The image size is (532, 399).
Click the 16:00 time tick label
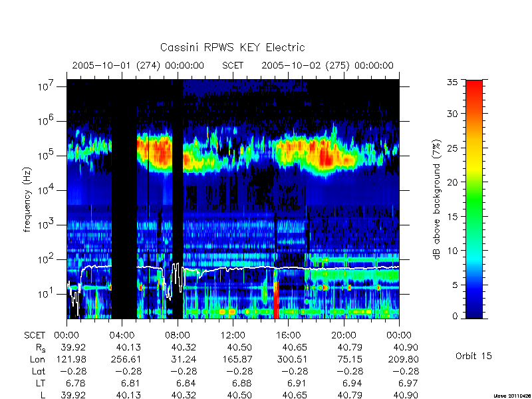(x=289, y=336)
